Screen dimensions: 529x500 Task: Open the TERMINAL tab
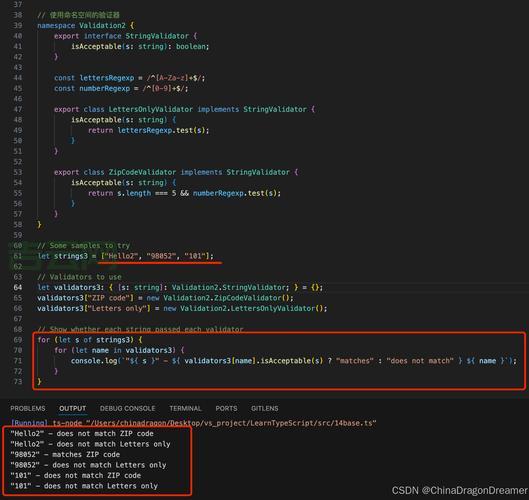click(185, 408)
